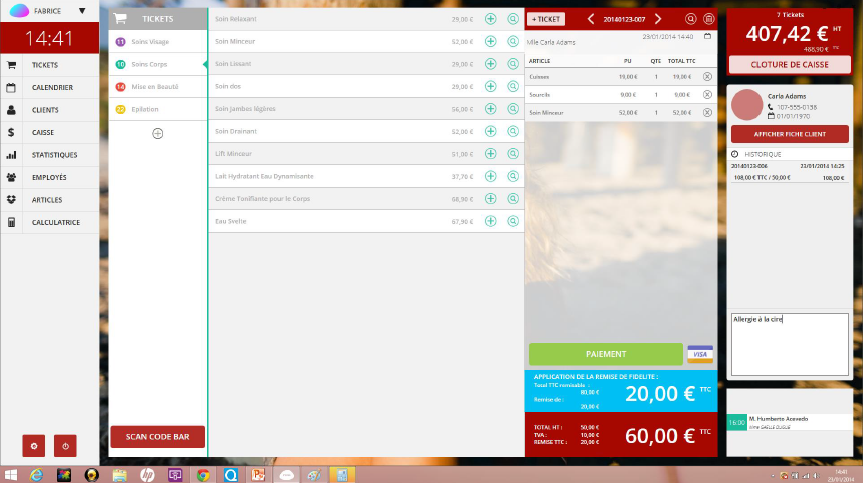Image resolution: width=863 pixels, height=483 pixels.
Task: Go to previous ticket with left chevron
Action: (x=590, y=19)
